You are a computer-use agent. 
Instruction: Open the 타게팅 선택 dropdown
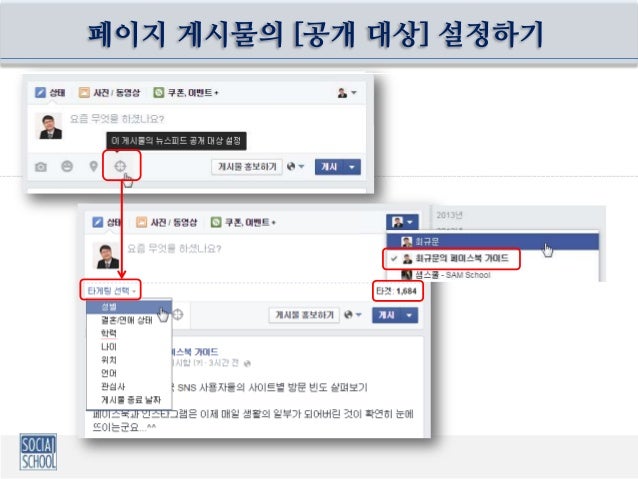[111, 291]
